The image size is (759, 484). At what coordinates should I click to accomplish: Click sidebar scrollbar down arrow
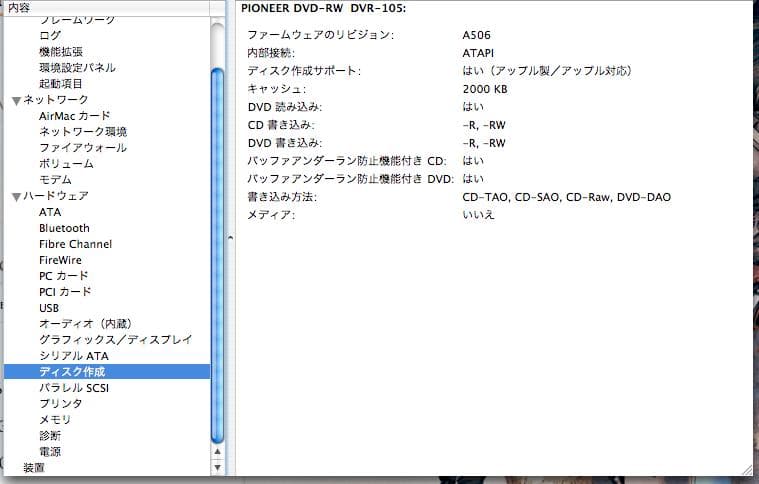217,468
